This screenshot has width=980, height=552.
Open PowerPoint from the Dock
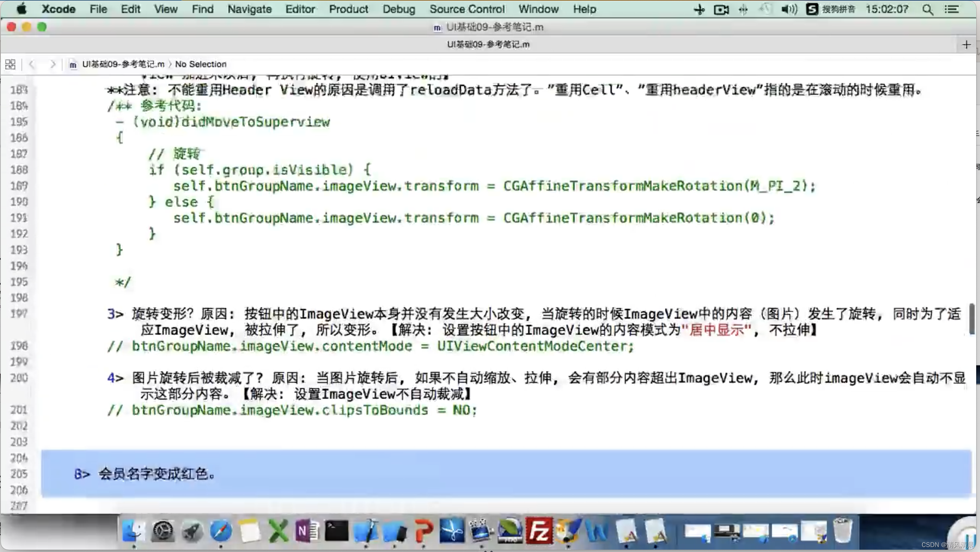[423, 531]
